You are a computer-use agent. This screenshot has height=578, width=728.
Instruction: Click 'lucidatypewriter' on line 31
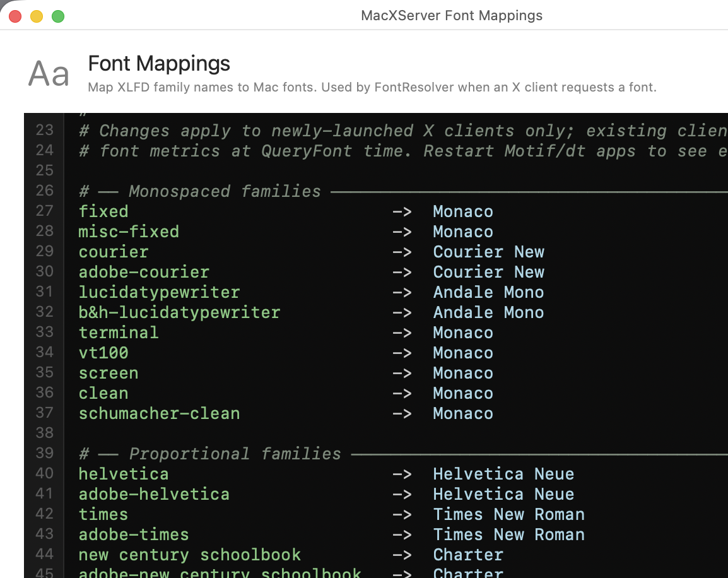tap(159, 292)
